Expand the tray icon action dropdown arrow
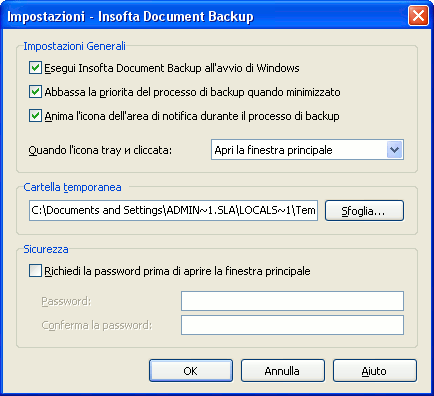The width and height of the screenshot is (434, 396). point(395,150)
